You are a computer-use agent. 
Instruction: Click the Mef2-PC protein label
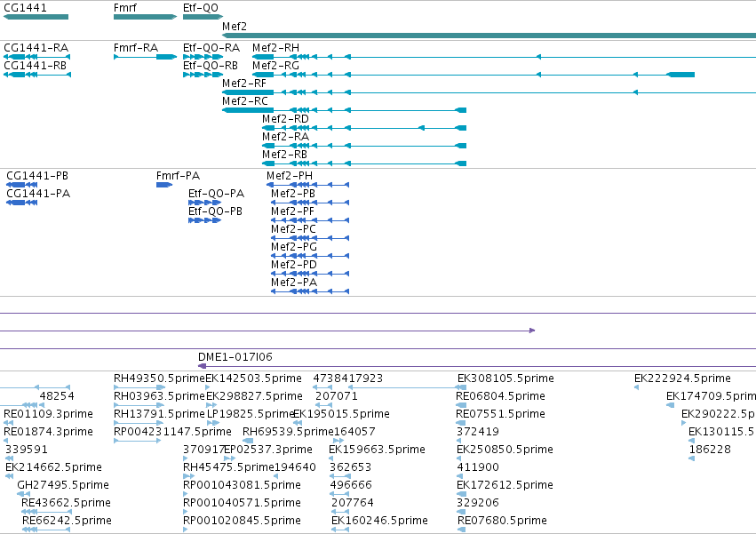coord(294,229)
